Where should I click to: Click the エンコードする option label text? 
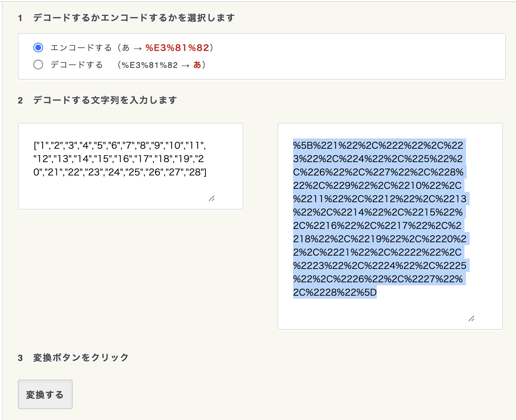(x=81, y=47)
